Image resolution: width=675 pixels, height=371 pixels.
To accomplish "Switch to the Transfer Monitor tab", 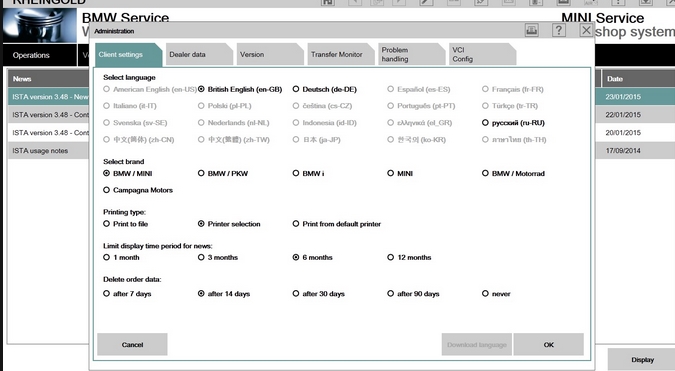I will click(x=341, y=55).
